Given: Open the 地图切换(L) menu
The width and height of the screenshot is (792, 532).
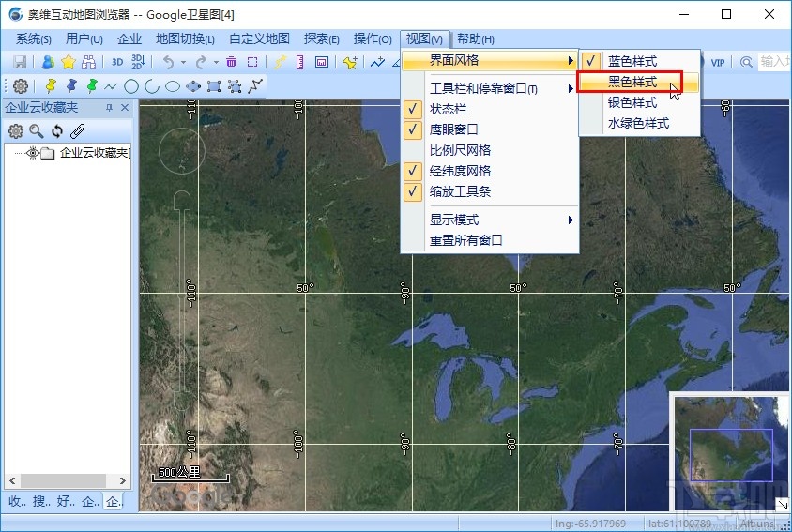Looking at the screenshot, I should coord(185,38).
